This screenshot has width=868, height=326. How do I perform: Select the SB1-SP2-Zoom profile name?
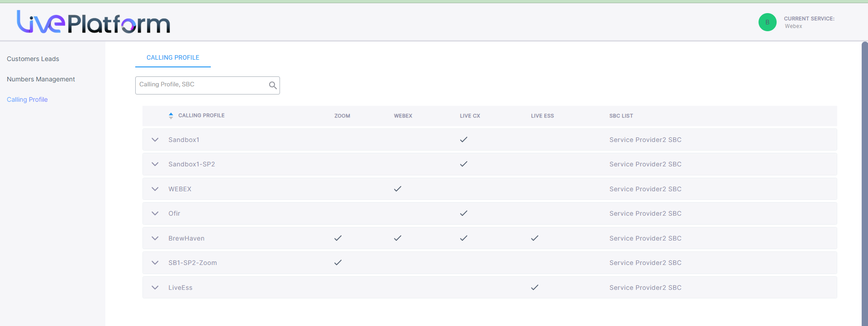coord(193,263)
